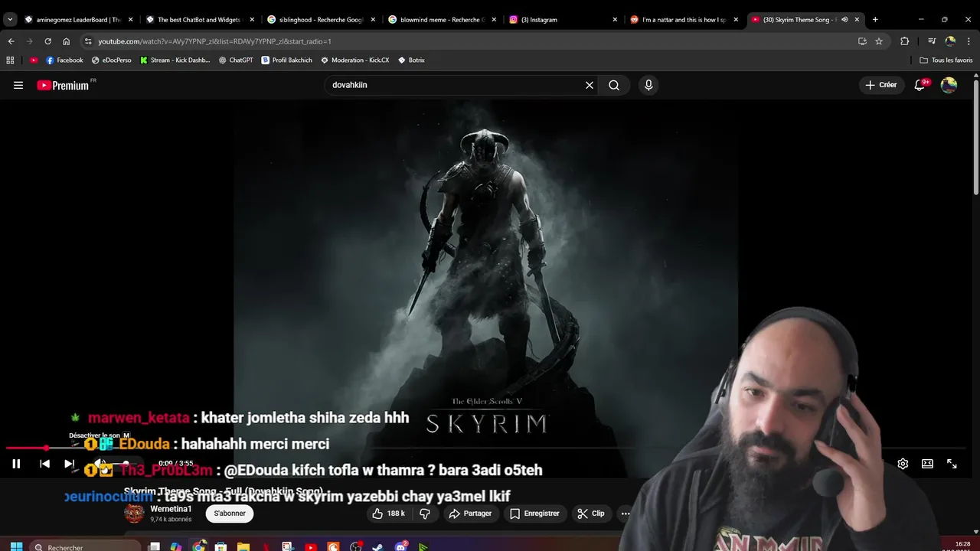The image size is (980, 551).
Task: Open the Chrome three-dot menu
Action: click(x=969, y=41)
